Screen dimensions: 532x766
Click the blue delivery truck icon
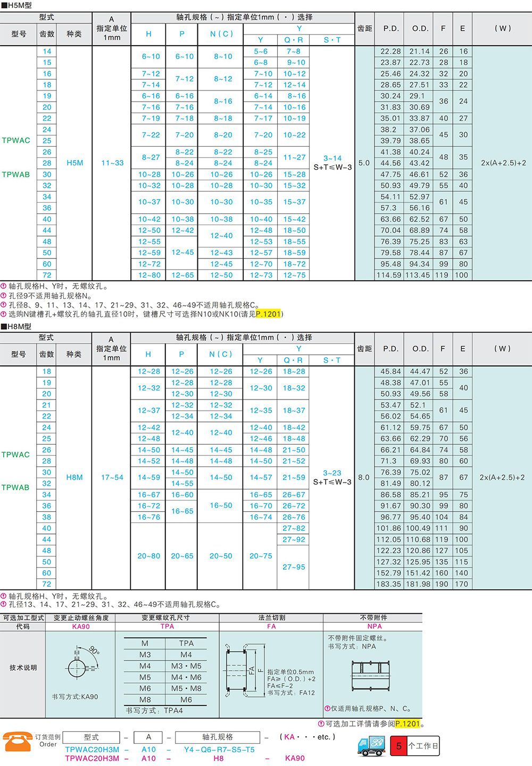[x=371, y=745]
